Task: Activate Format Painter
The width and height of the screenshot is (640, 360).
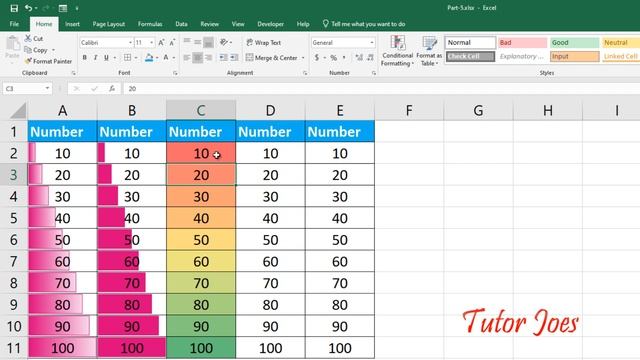Action: pos(48,61)
